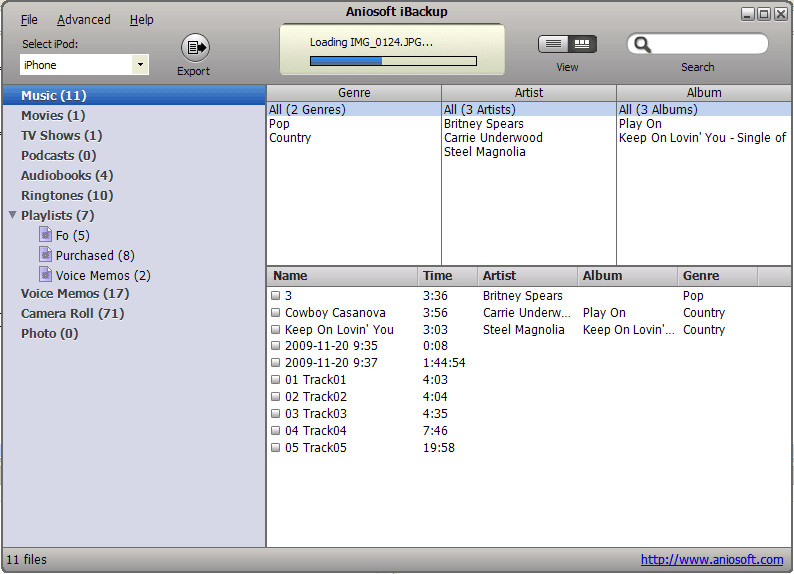
Task: Open the File menu
Action: [x=29, y=20]
